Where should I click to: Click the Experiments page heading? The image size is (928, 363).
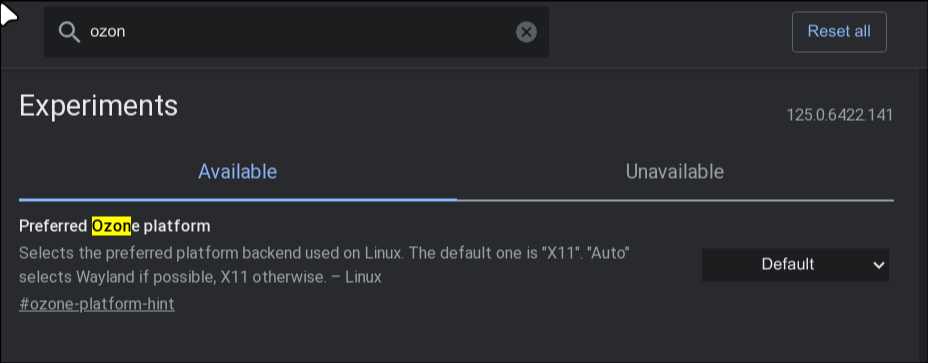pyautogui.click(x=98, y=106)
